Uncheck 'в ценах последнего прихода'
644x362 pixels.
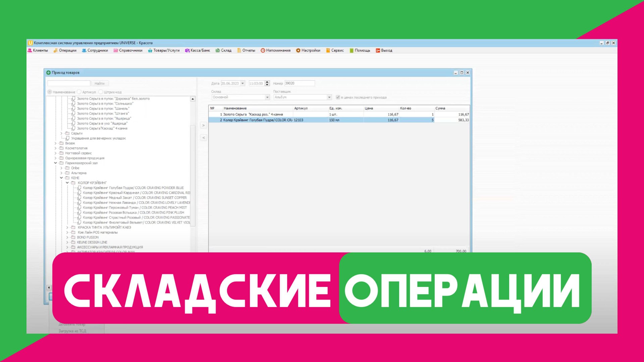click(x=337, y=97)
